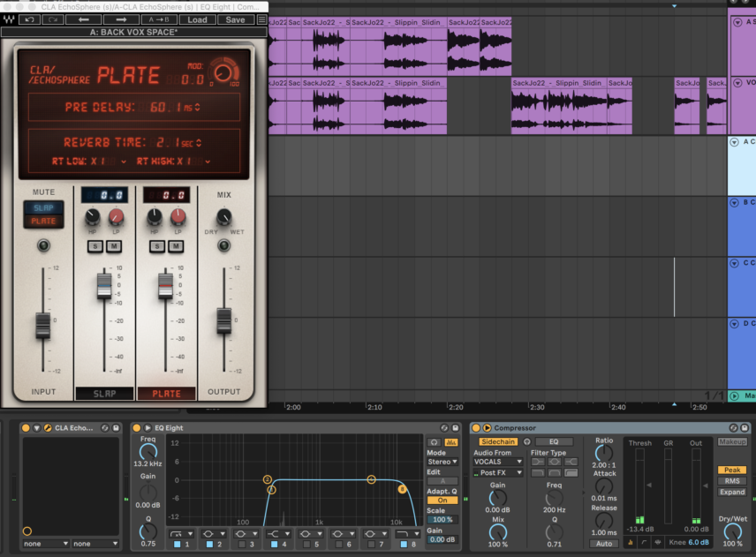
Task: Toggle Compressor sidechain headphone listen
Action: point(527,441)
